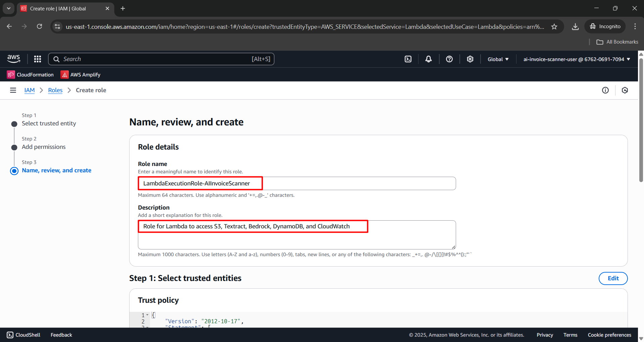The image size is (644, 342).
Task: Click the IAM breadcrumb link
Action: tap(30, 90)
